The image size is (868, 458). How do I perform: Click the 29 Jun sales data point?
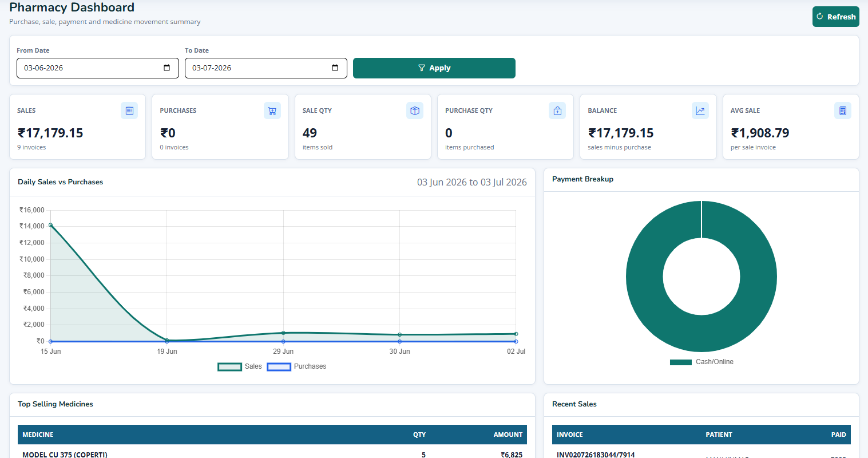283,333
